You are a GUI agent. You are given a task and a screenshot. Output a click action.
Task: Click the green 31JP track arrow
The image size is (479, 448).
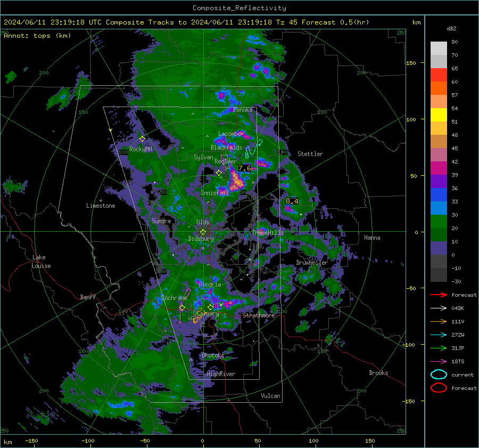coord(439,348)
